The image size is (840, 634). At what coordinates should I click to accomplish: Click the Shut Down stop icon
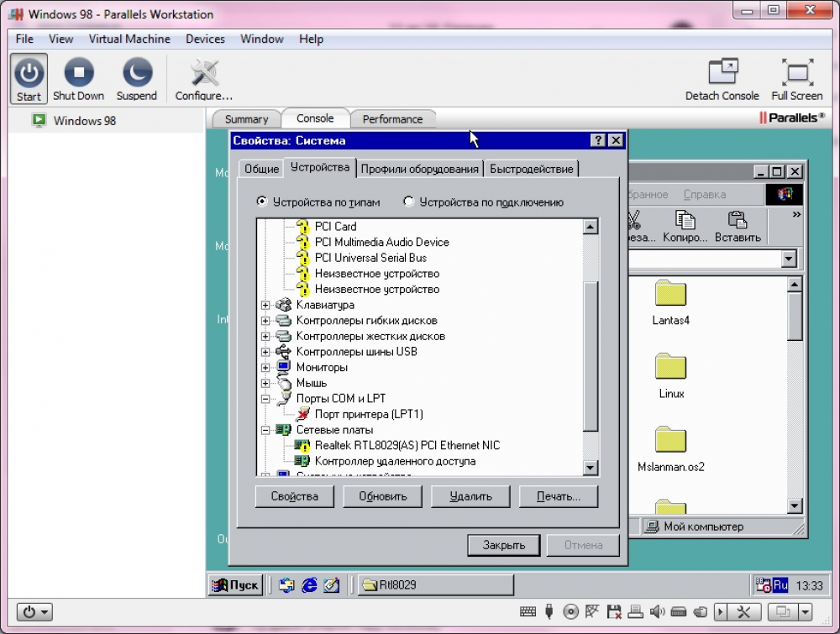79,72
